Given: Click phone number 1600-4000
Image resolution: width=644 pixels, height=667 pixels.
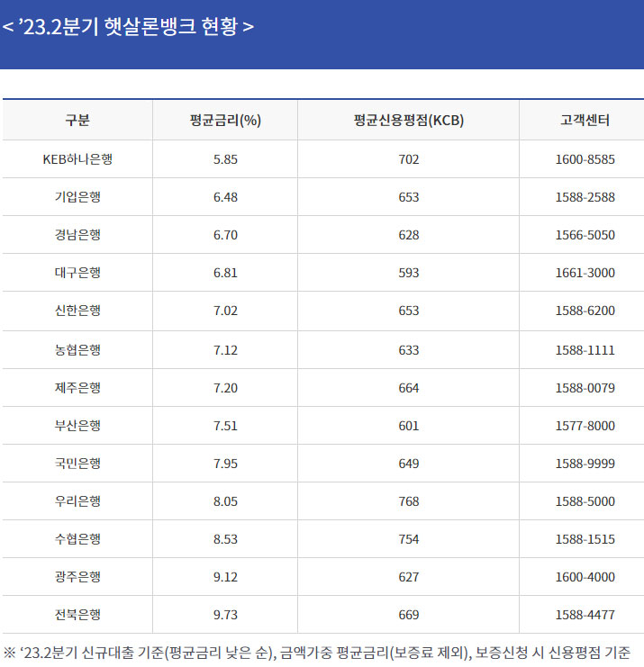Looking at the screenshot, I should (585, 577).
